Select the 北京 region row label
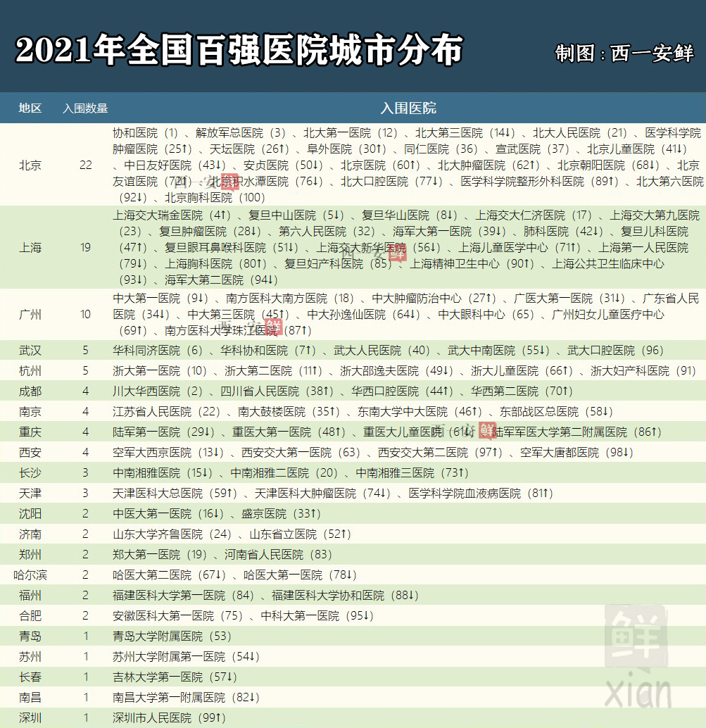The width and height of the screenshot is (706, 728). point(29,165)
